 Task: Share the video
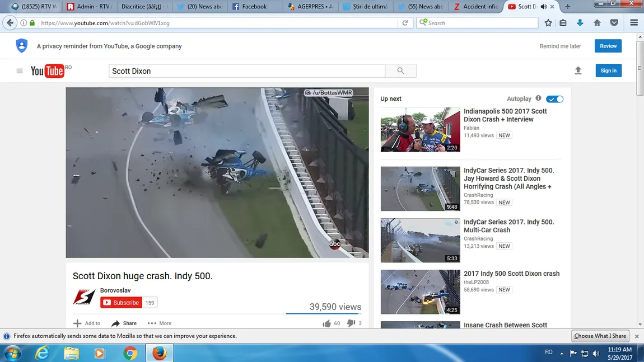[x=124, y=323]
